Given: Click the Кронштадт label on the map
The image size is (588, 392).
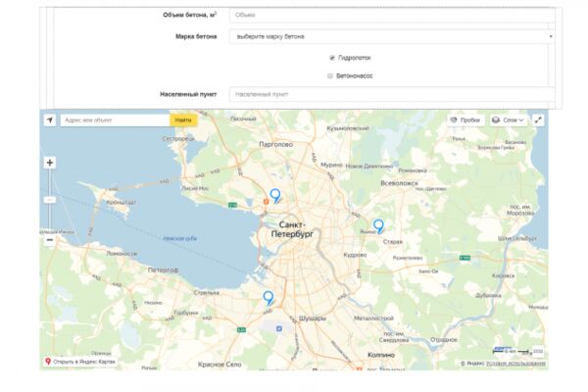Looking at the screenshot, I should 122,202.
